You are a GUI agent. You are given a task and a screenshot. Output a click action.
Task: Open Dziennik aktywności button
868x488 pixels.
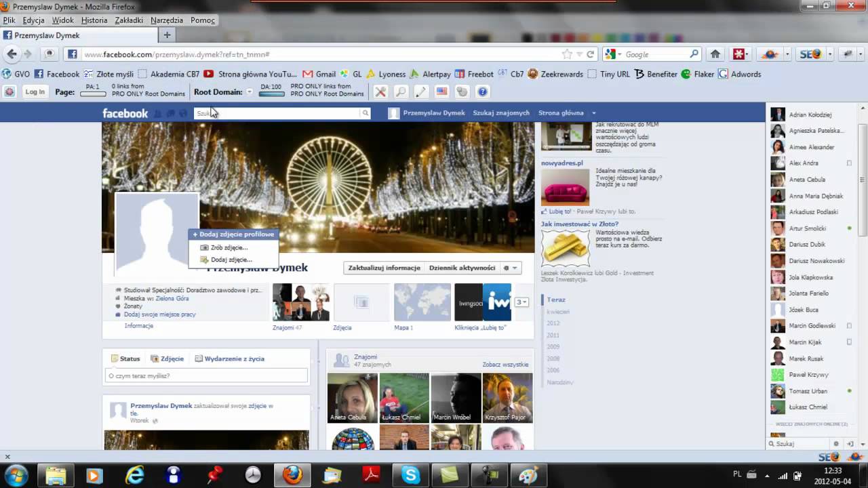(462, 268)
